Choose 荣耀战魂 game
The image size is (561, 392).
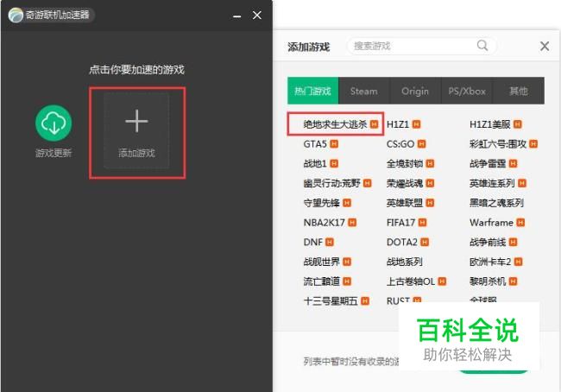point(405,183)
